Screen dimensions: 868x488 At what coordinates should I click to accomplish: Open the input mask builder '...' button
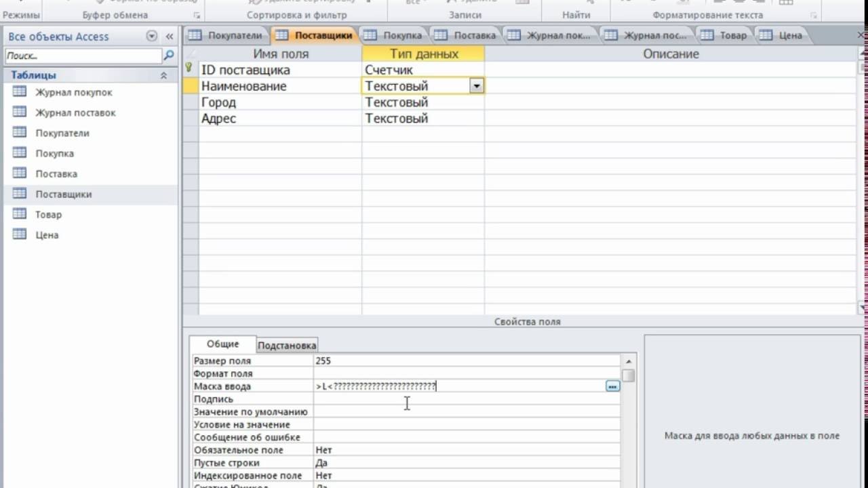612,386
